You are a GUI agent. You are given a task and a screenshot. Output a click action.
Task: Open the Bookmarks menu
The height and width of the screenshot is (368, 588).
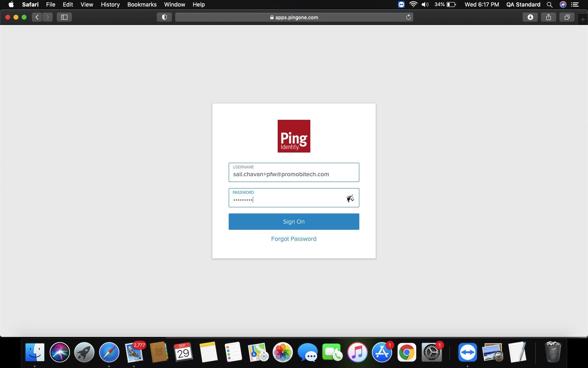pos(142,4)
